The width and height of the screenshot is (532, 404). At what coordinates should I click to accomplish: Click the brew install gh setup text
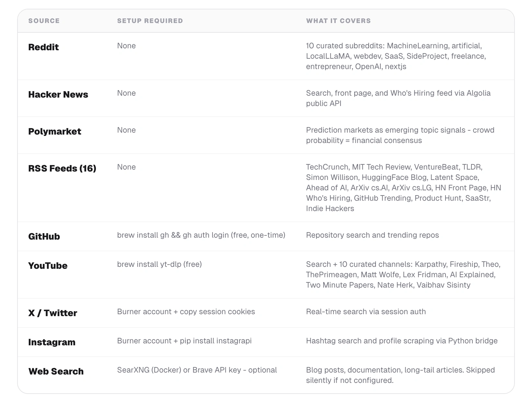201,235
